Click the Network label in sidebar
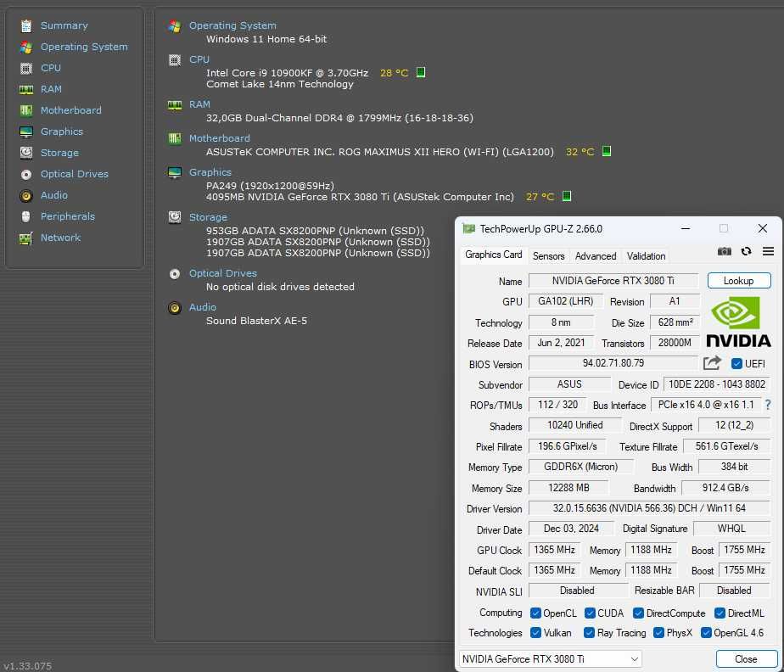 60,238
